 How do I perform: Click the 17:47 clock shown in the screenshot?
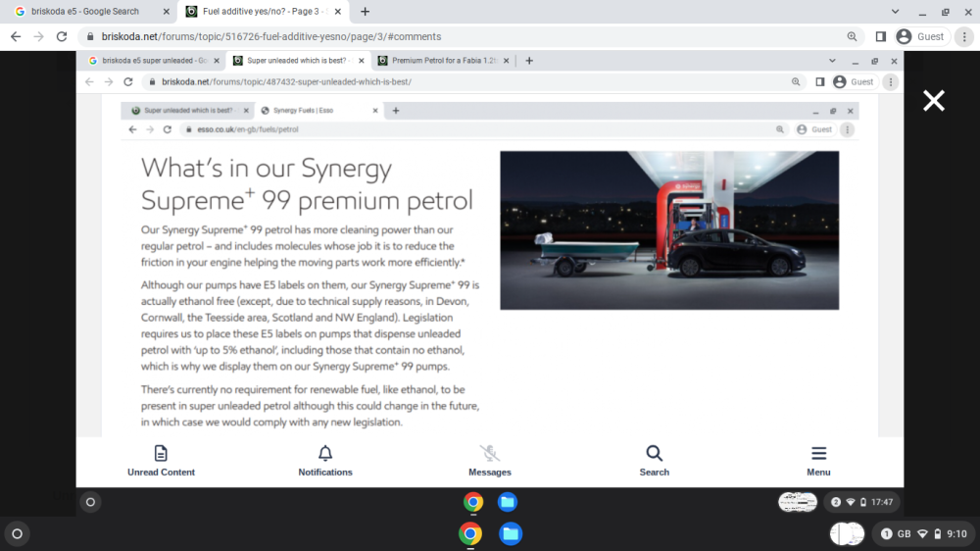click(x=881, y=502)
